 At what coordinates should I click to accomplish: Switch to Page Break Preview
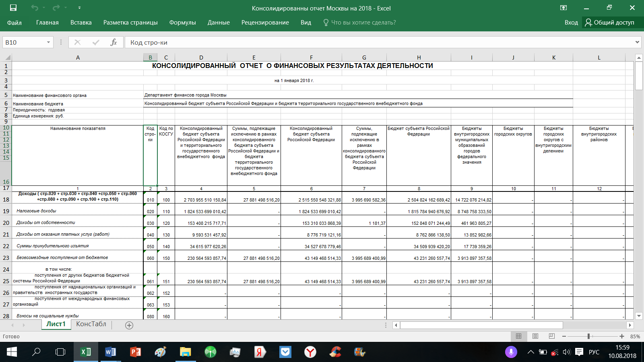pos(552,336)
